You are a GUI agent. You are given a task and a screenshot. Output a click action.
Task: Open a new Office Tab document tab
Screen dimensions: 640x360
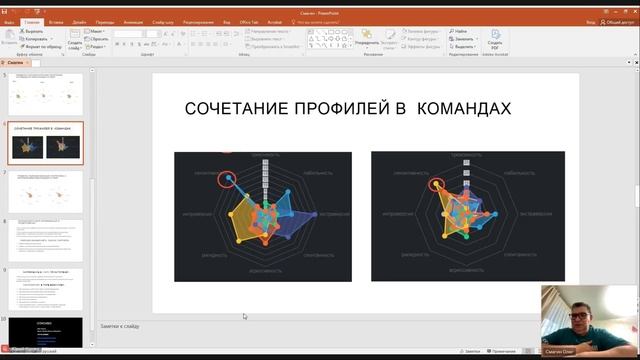(x=36, y=63)
